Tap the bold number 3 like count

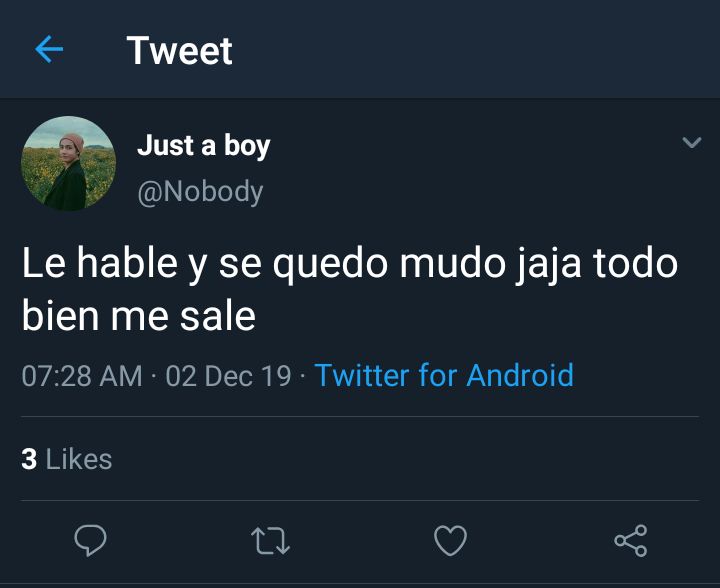point(29,459)
